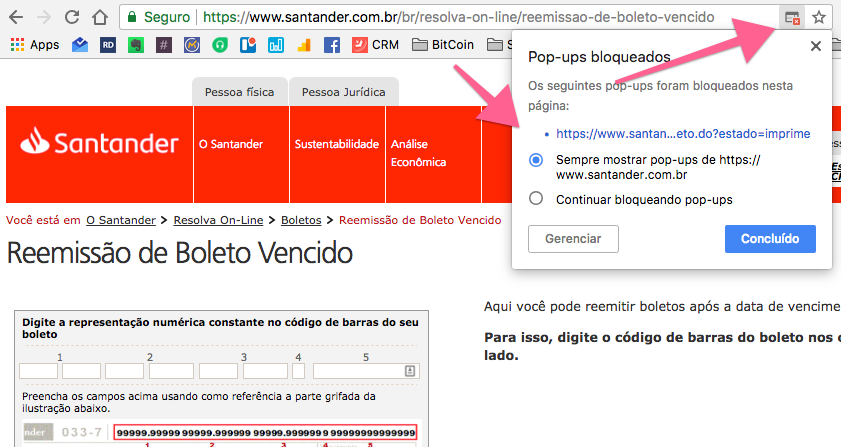Open the BitCoin bookmarks folder
The width and height of the screenshot is (841, 447).
pyautogui.click(x=442, y=45)
